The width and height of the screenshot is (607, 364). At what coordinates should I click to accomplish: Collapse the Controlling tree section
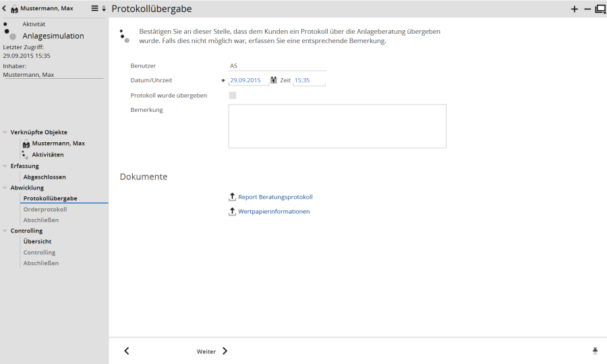pos(5,231)
